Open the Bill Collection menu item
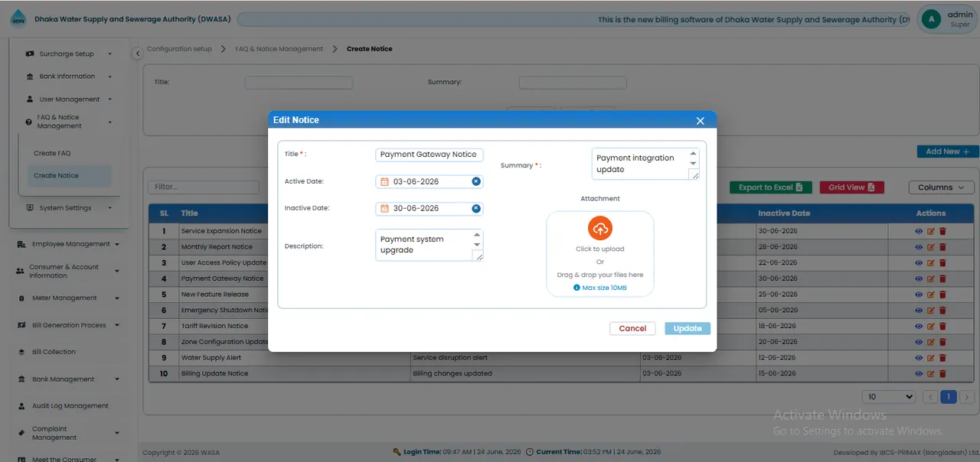Image resolution: width=980 pixels, height=462 pixels. (54, 352)
